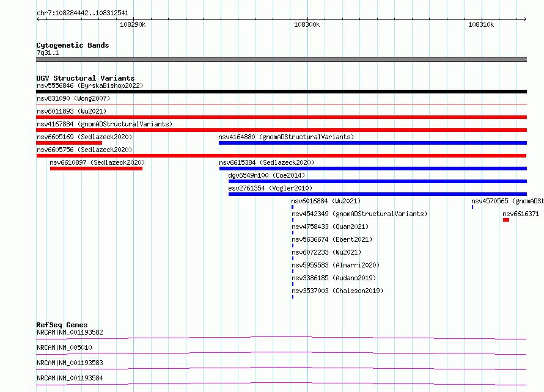Open the nsv4758433 (Quan2021) label
This screenshot has height=392, width=544.
coord(330,227)
